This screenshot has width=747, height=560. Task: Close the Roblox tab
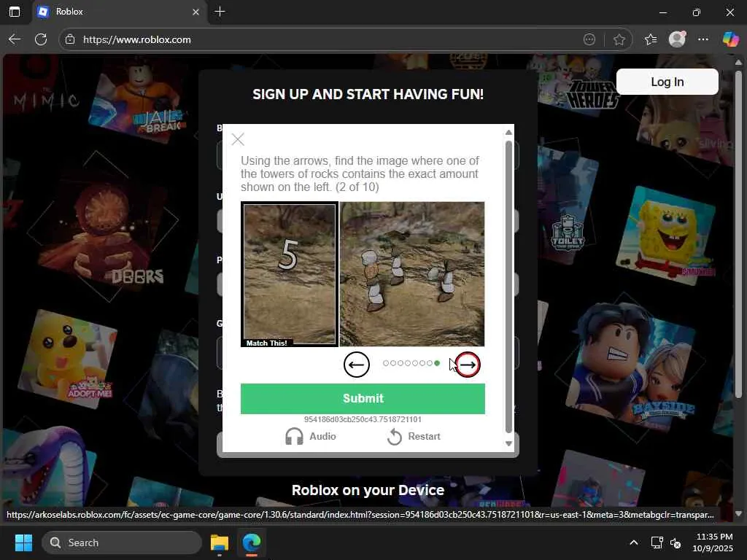[196, 12]
